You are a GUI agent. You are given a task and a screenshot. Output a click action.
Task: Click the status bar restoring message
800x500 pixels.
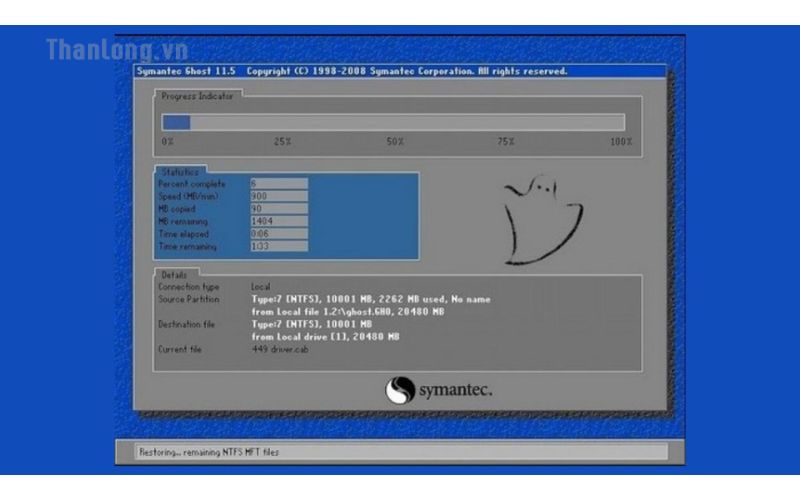[210, 452]
